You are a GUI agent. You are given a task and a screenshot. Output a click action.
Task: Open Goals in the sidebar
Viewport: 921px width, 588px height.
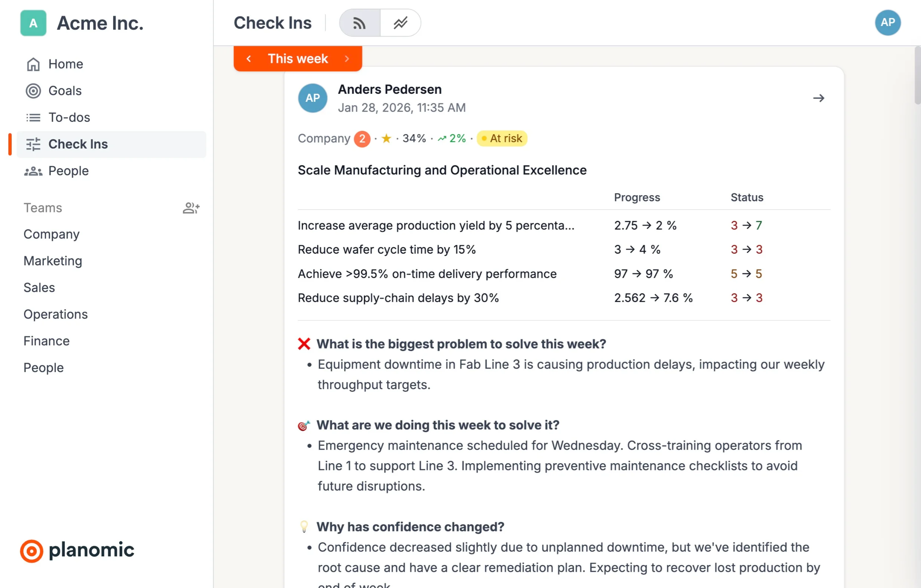click(x=64, y=90)
